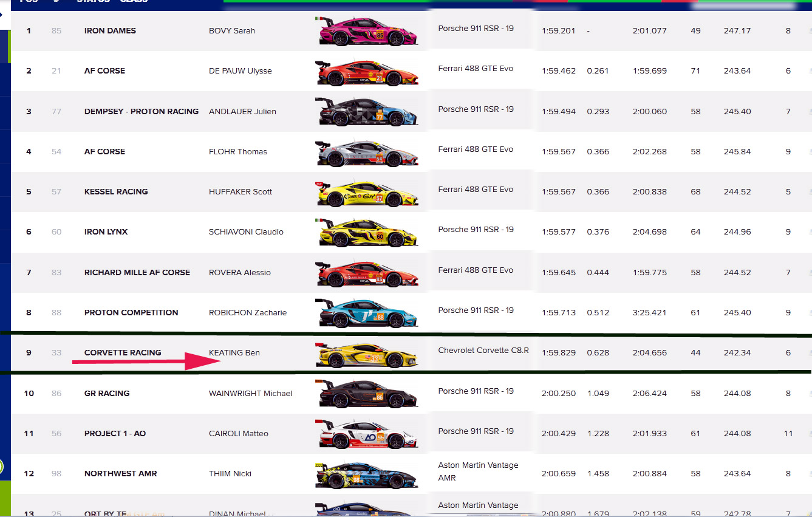The width and height of the screenshot is (812, 517).
Task: Click the white Project 1 - AO car image
Action: coord(366,434)
